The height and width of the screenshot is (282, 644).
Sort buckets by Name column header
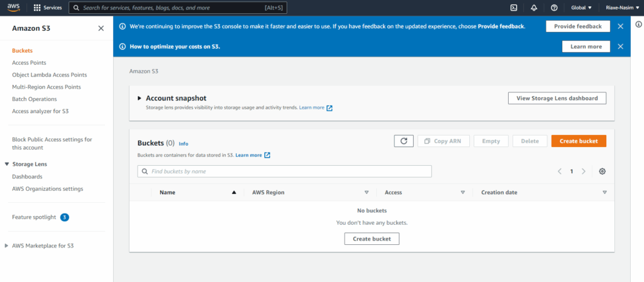click(x=167, y=192)
